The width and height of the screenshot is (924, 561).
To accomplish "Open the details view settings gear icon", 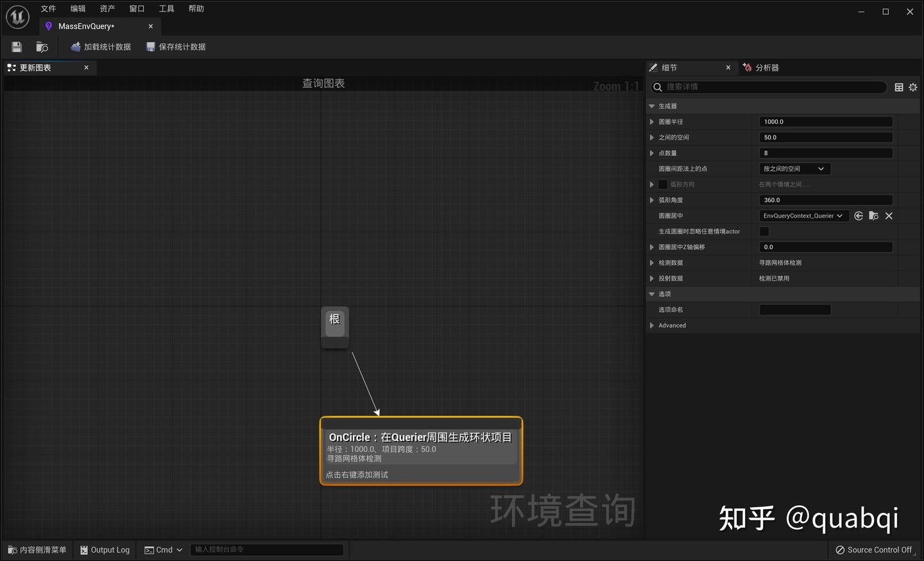I will pyautogui.click(x=913, y=87).
